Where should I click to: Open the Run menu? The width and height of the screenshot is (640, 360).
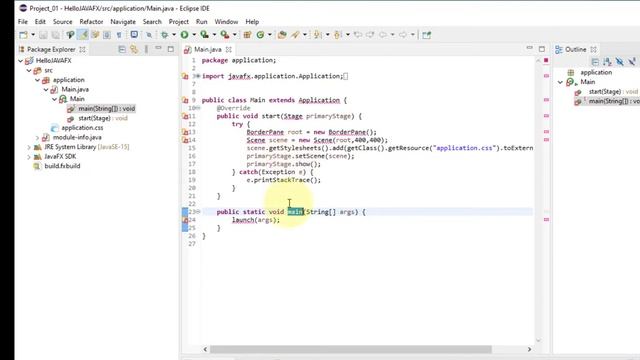point(202,22)
